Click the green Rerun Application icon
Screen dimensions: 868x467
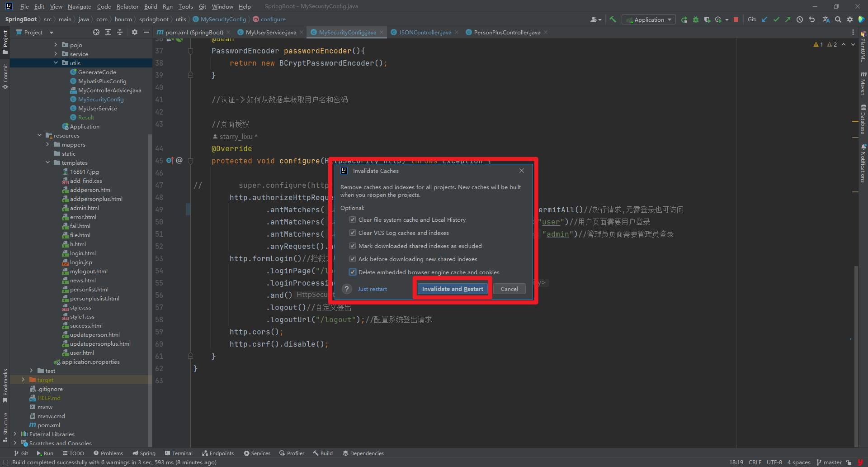pos(684,19)
